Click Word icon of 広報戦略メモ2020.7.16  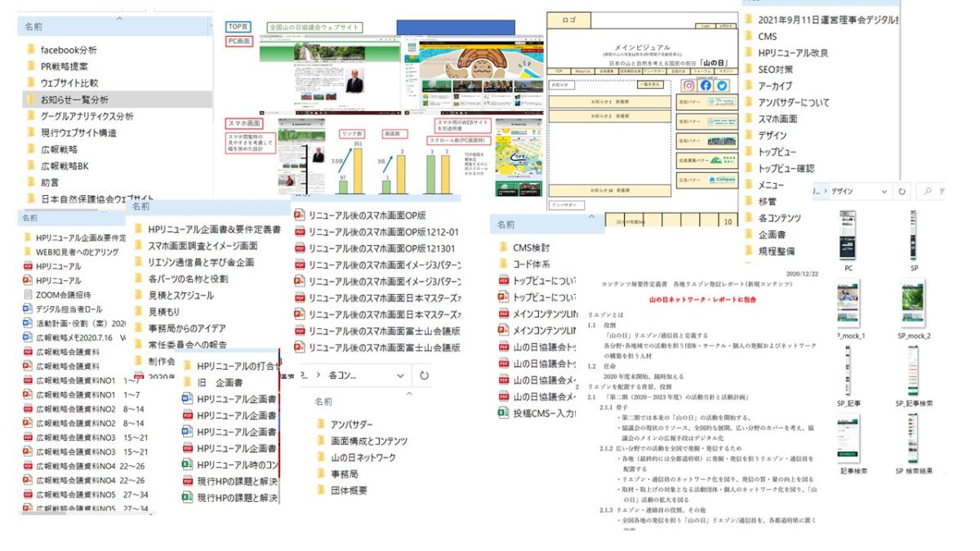pos(28,336)
